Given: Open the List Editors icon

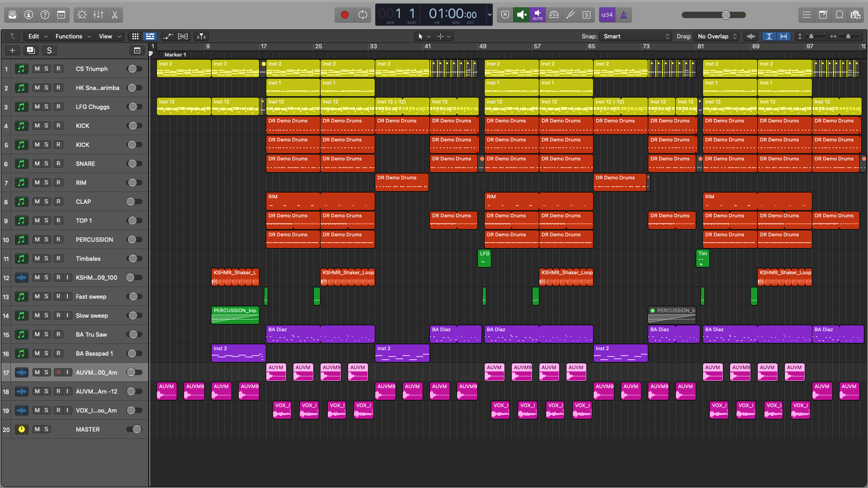Looking at the screenshot, I should click(x=807, y=15).
